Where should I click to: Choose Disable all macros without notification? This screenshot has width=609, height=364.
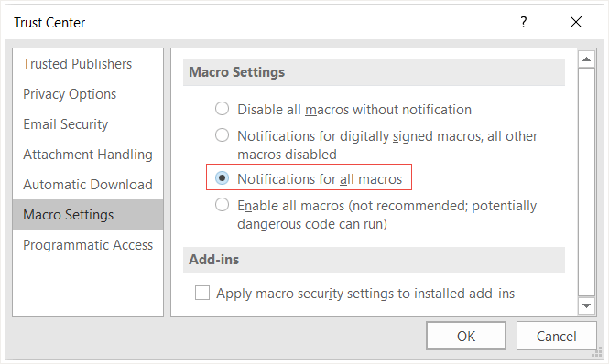(x=222, y=109)
